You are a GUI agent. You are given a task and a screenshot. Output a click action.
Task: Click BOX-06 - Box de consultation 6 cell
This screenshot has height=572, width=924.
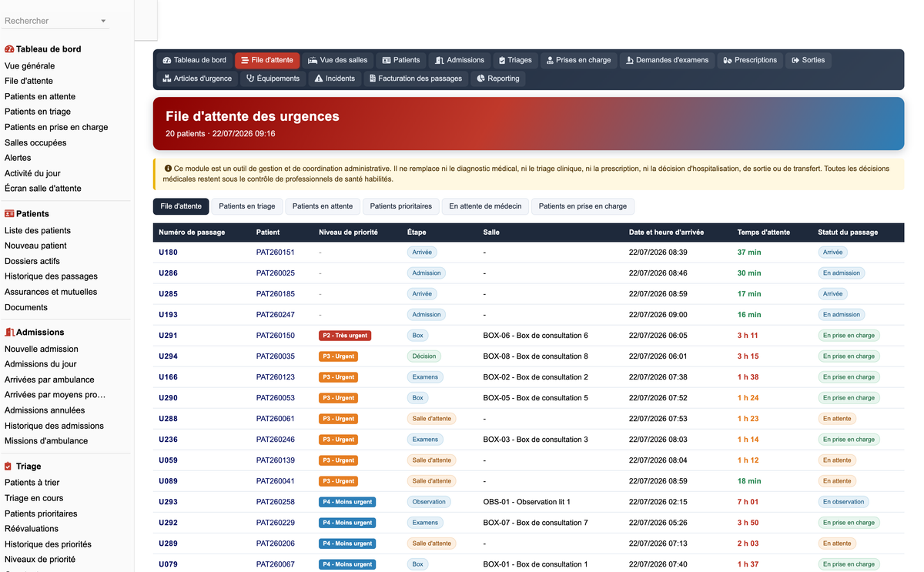point(536,336)
